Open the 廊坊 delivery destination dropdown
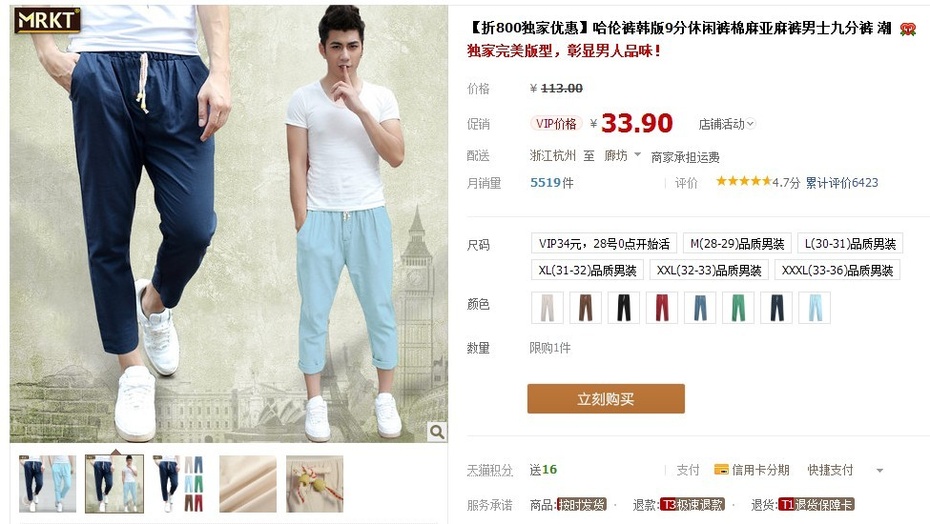 tap(622, 155)
